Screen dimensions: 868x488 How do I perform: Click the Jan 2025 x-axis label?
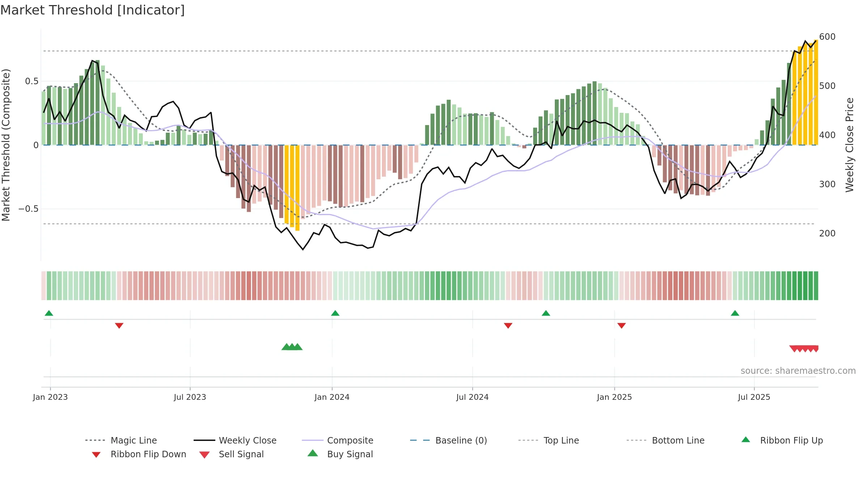[614, 397]
